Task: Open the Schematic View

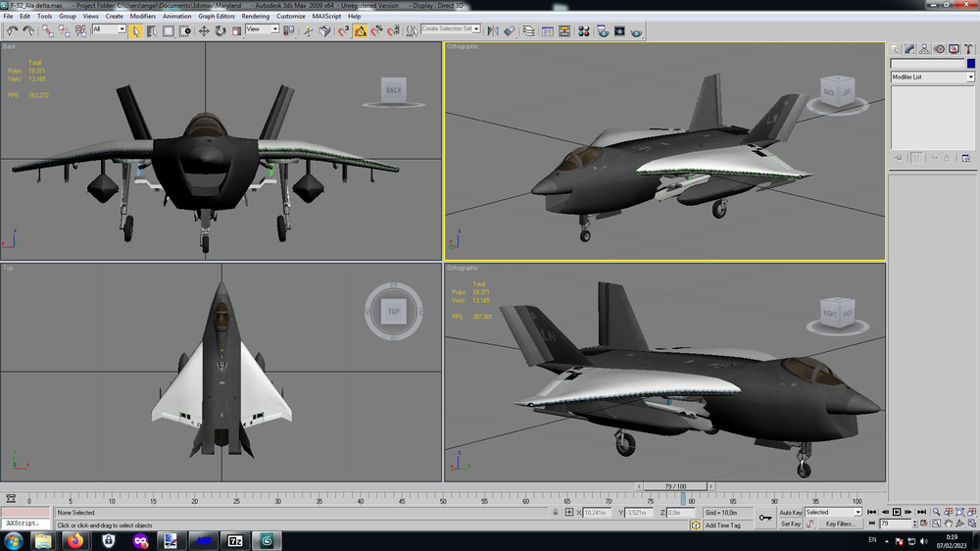Action: coord(564,30)
